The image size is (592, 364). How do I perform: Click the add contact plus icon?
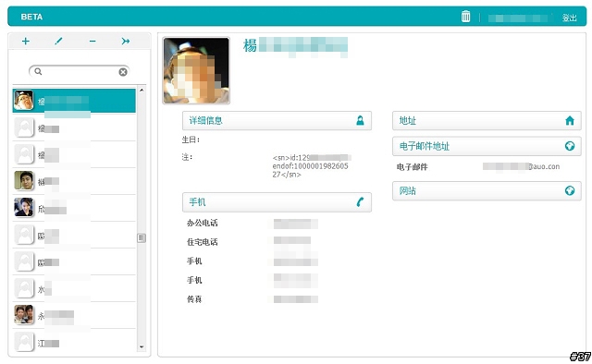pyautogui.click(x=26, y=42)
